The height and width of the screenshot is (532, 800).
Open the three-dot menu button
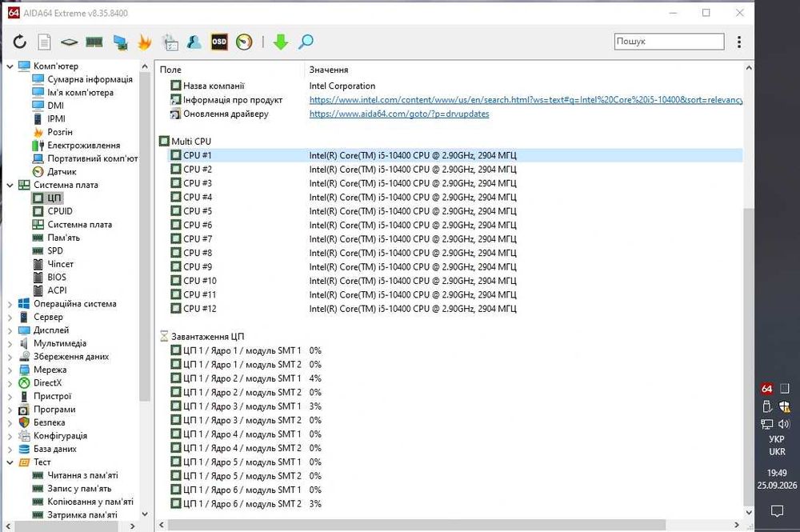coord(738,42)
